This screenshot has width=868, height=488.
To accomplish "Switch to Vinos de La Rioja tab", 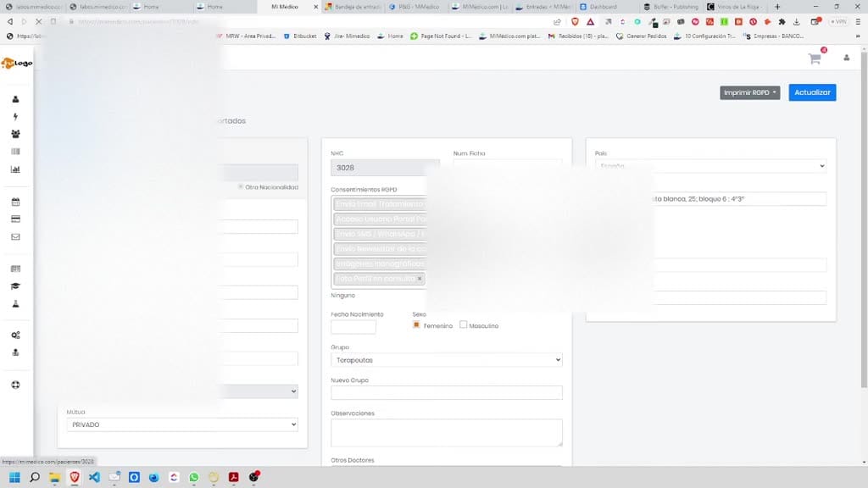I will pyautogui.click(x=735, y=7).
